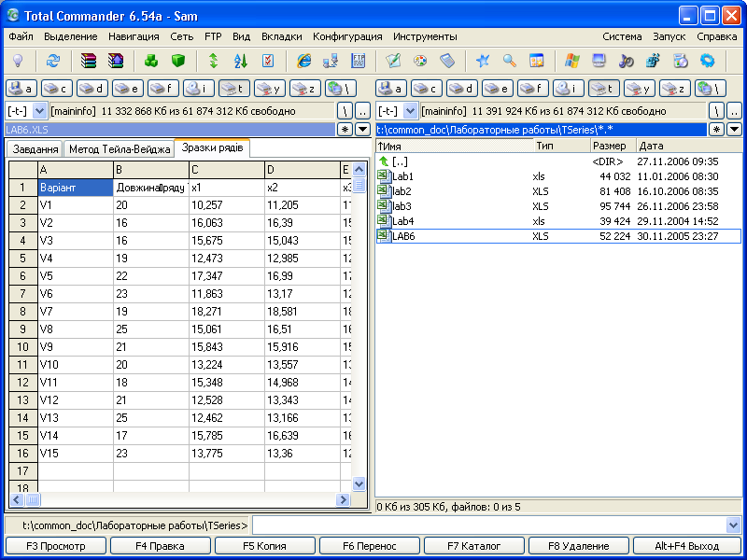
Task: Click the green up-down arrows icon
Action: [214, 61]
